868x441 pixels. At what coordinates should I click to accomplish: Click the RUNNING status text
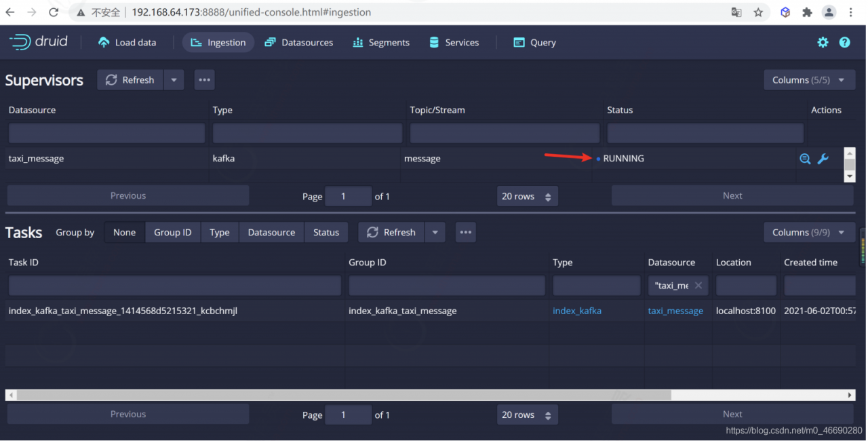tap(624, 158)
